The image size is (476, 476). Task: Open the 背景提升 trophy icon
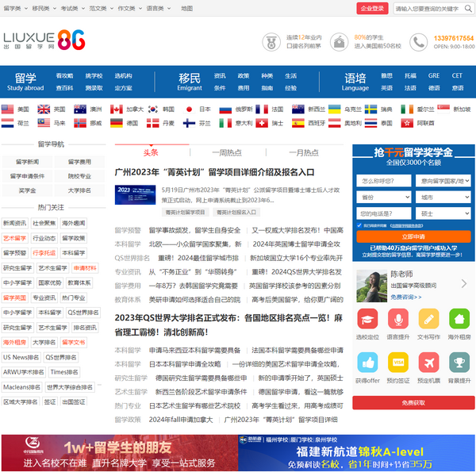(x=459, y=363)
